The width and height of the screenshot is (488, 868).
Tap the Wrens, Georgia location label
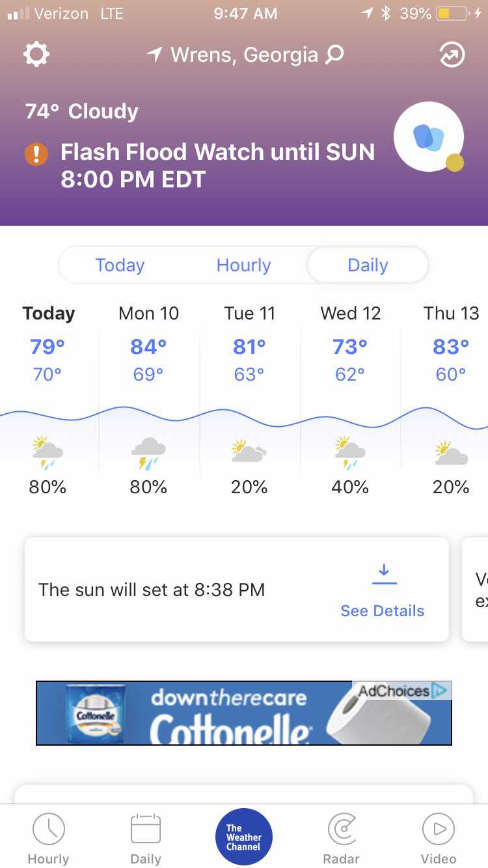tap(244, 55)
